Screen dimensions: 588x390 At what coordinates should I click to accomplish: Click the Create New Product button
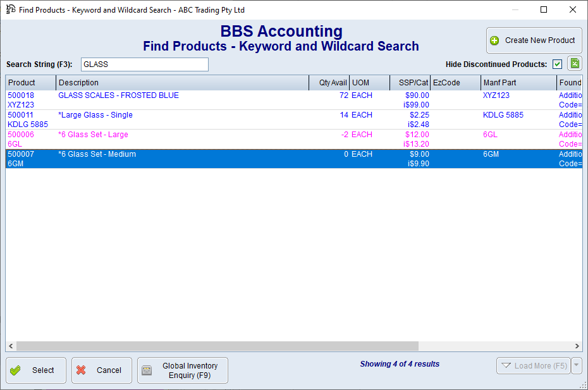click(534, 40)
